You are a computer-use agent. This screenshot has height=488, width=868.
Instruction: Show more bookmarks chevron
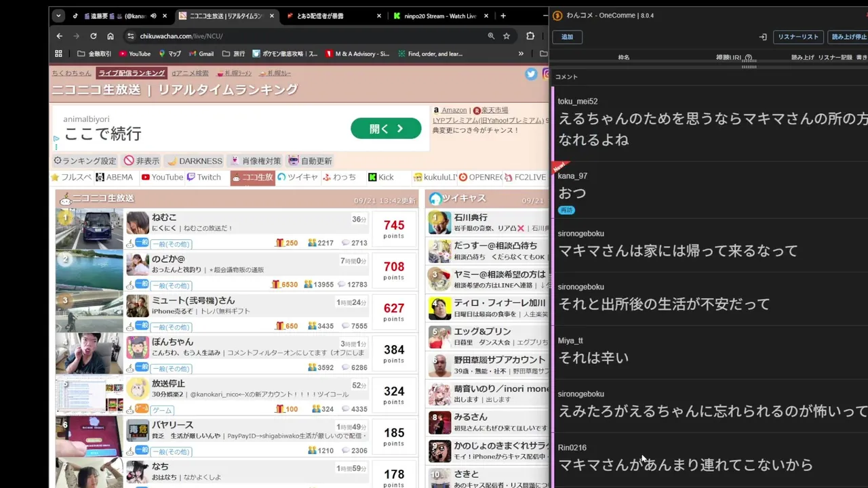click(x=521, y=54)
